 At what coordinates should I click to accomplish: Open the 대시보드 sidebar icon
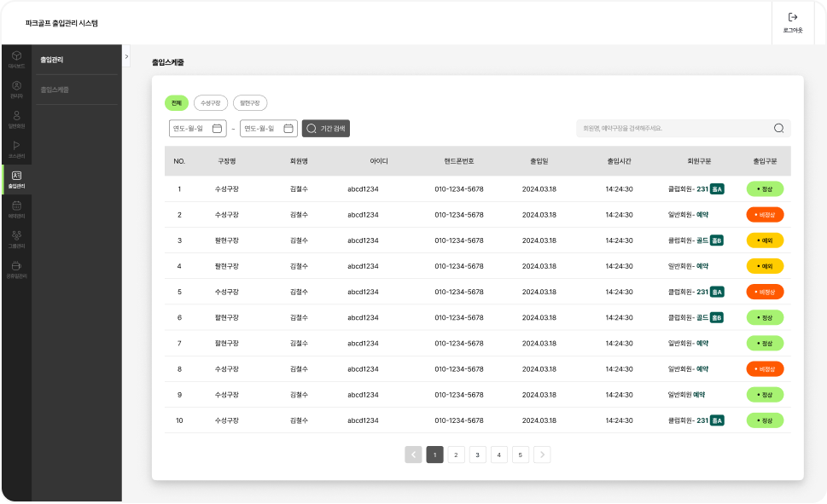click(16, 58)
